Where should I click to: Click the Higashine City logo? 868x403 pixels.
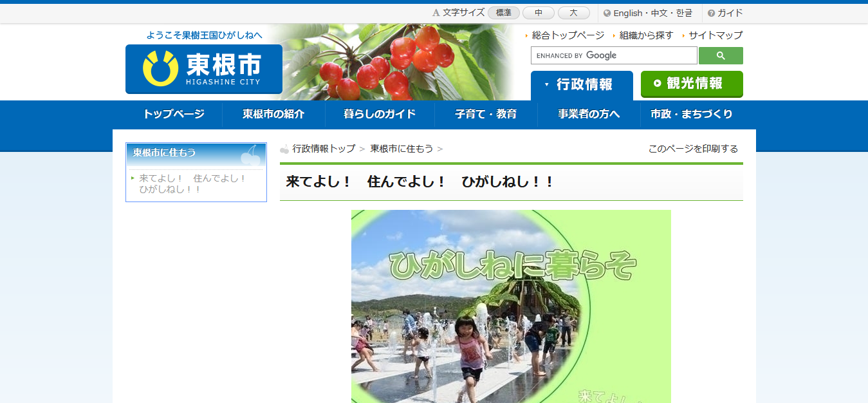click(204, 69)
